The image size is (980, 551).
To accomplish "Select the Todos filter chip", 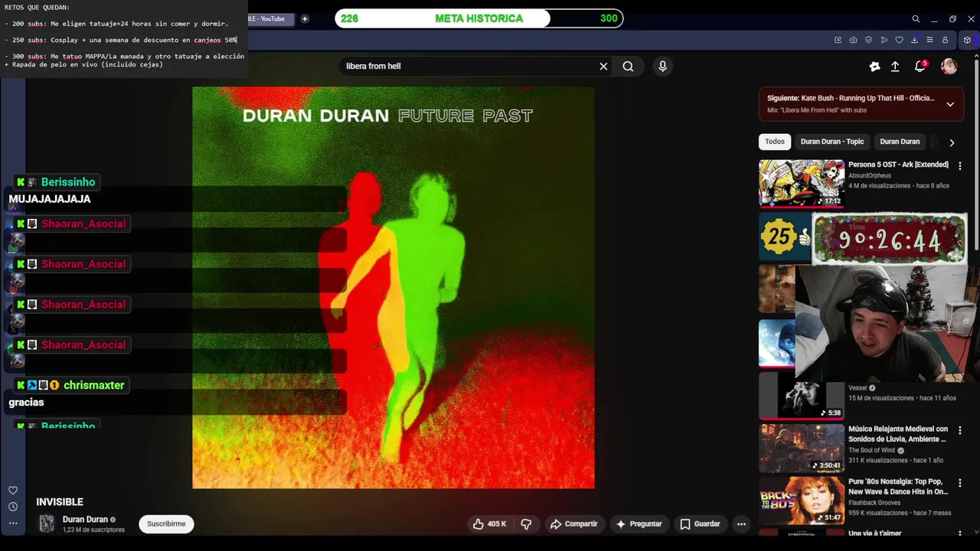I will pos(775,142).
